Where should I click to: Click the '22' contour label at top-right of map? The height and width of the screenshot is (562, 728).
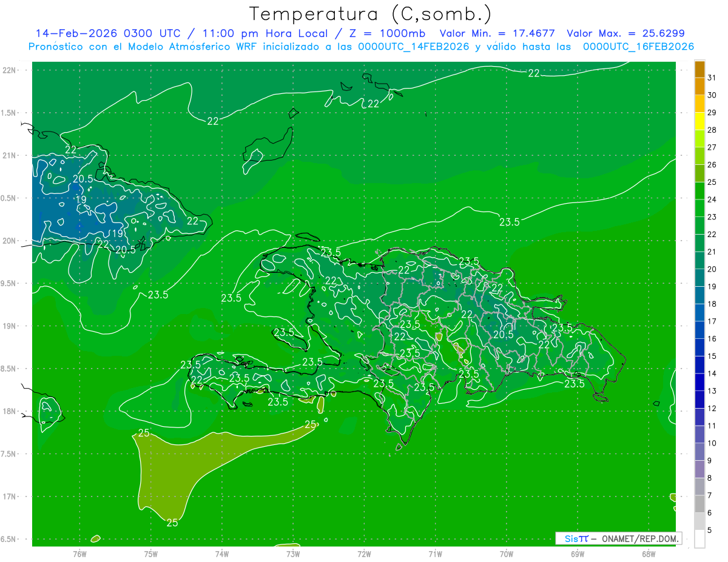click(534, 73)
